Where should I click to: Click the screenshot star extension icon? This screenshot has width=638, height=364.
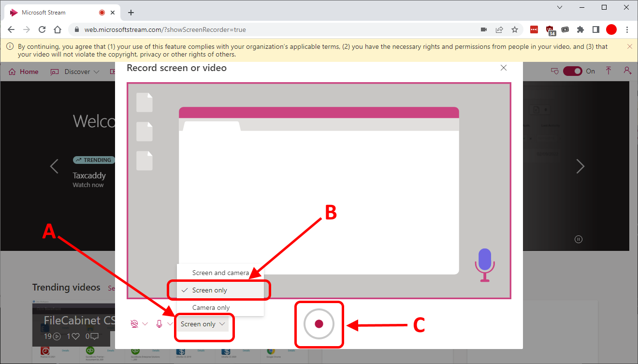point(565,29)
